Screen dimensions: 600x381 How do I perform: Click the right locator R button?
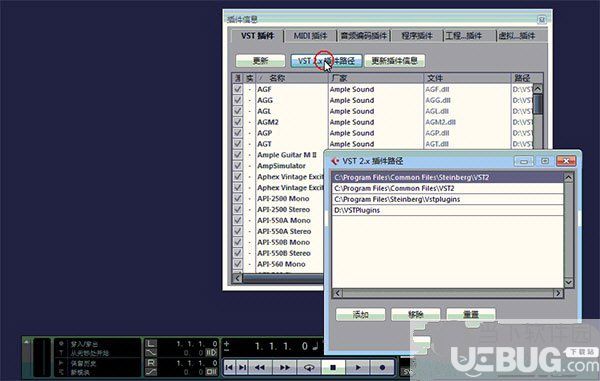pos(151,362)
